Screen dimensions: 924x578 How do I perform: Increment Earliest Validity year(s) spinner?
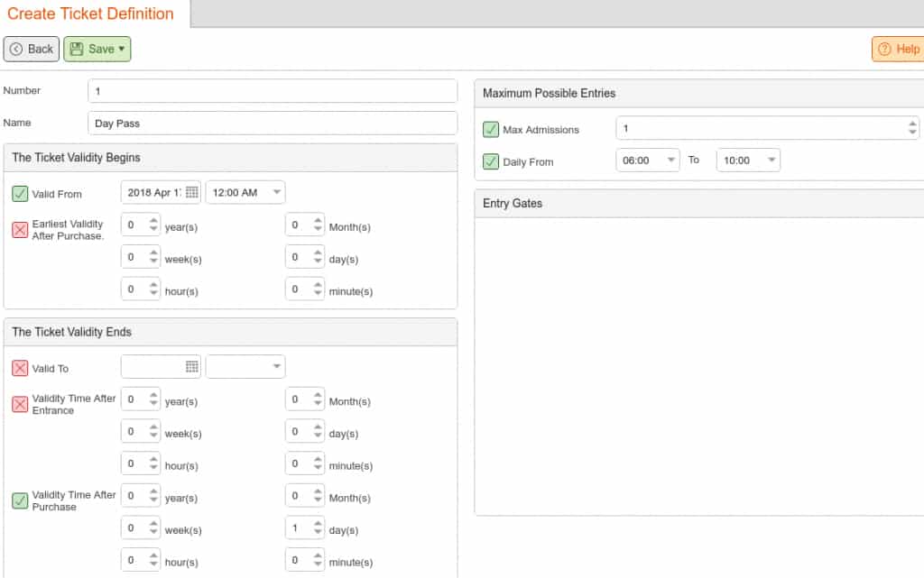pyautogui.click(x=153, y=221)
